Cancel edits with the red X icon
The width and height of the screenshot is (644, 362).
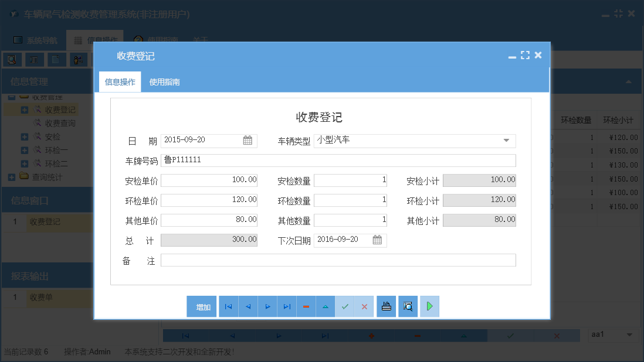pos(364,306)
